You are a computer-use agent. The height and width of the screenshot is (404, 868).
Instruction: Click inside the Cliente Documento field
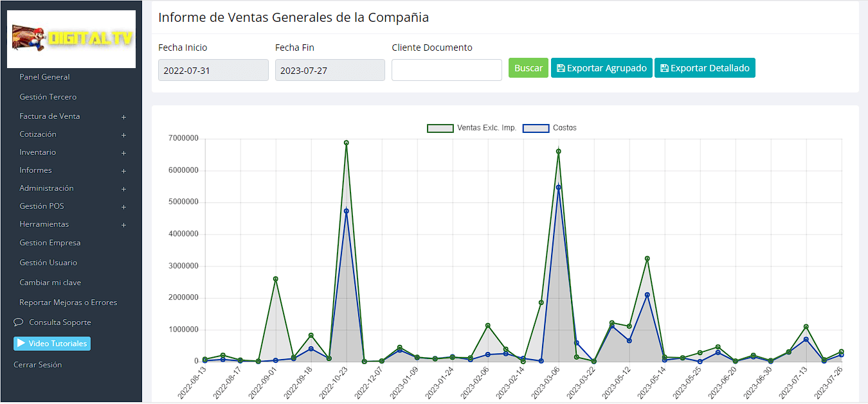[446, 70]
